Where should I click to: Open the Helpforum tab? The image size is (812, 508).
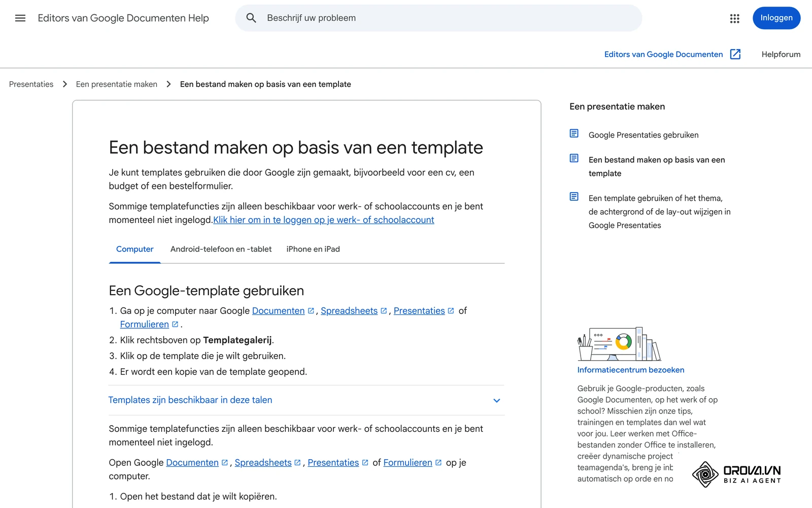781,54
